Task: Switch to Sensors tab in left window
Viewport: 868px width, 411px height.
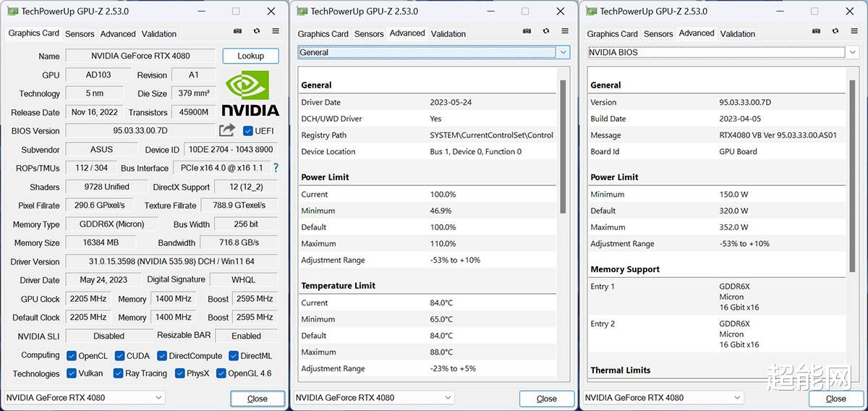Action: [80, 34]
